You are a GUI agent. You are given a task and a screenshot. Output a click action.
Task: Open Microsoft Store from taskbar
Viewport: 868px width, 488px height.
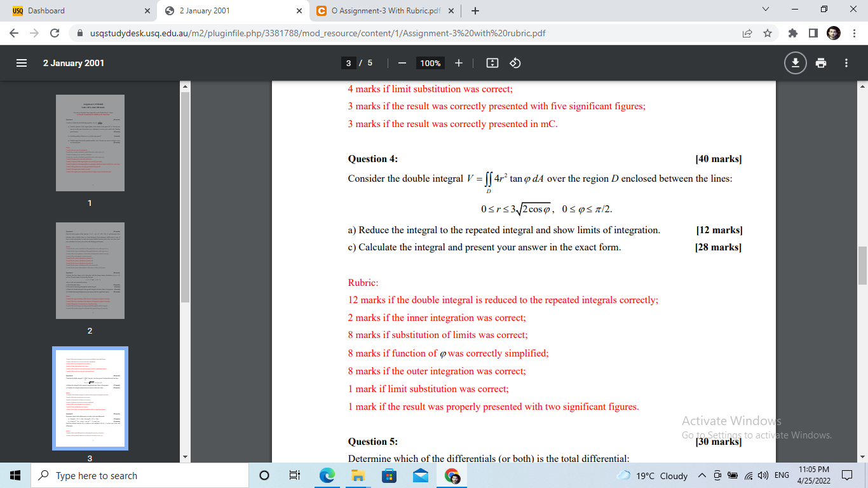pyautogui.click(x=389, y=475)
